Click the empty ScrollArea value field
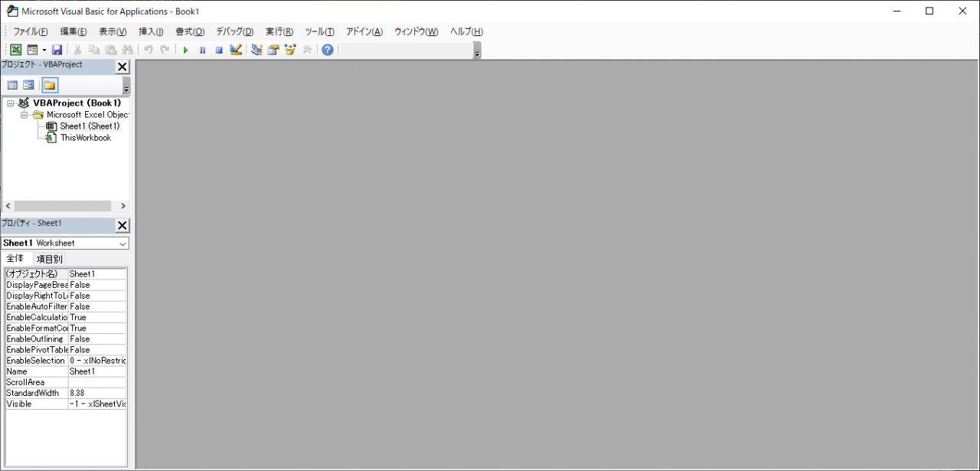This screenshot has height=471, width=980. (x=97, y=381)
